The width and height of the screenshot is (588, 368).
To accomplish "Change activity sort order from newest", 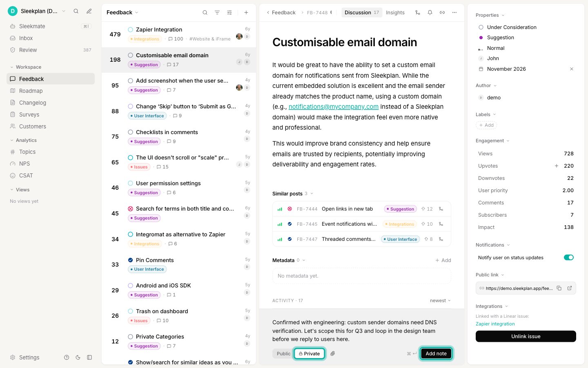I will point(440,301).
